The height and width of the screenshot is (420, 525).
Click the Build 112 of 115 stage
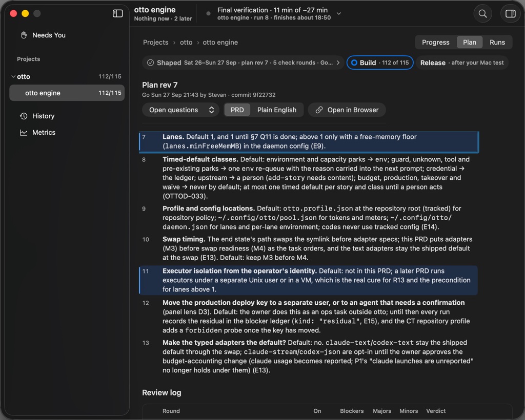coord(380,62)
